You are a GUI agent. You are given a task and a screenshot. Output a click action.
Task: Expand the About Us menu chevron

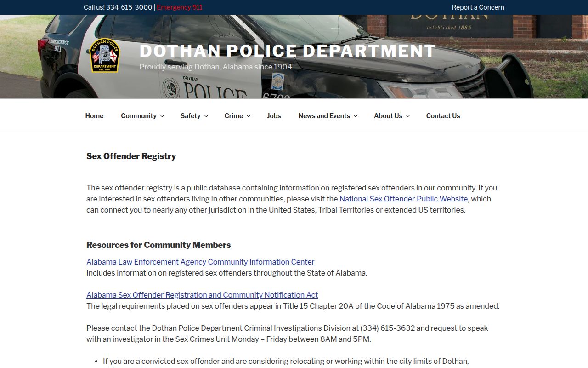(x=407, y=116)
